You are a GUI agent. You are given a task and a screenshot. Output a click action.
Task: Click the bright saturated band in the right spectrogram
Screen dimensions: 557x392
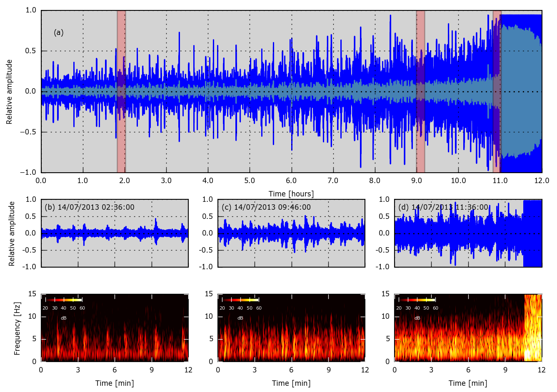point(532,329)
